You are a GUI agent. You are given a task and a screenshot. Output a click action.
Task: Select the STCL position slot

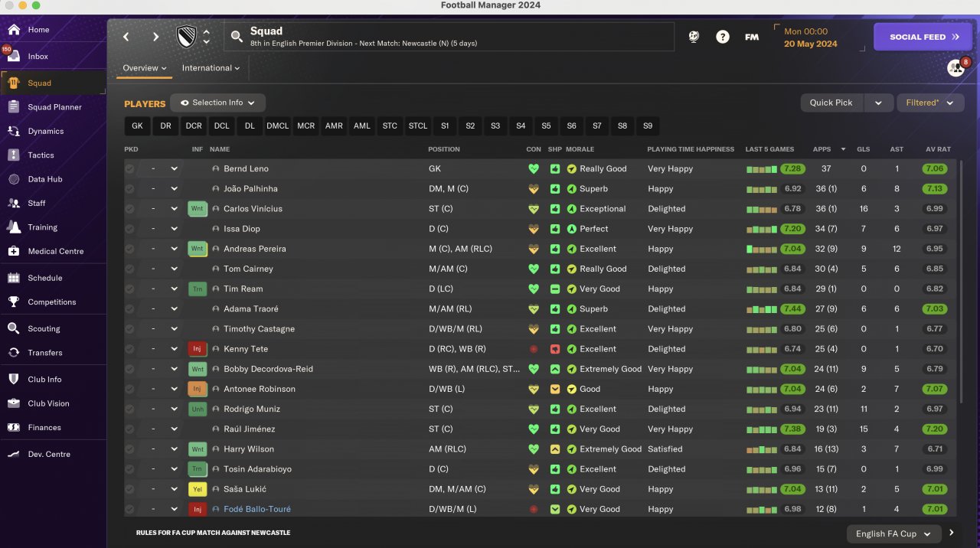[x=418, y=126]
